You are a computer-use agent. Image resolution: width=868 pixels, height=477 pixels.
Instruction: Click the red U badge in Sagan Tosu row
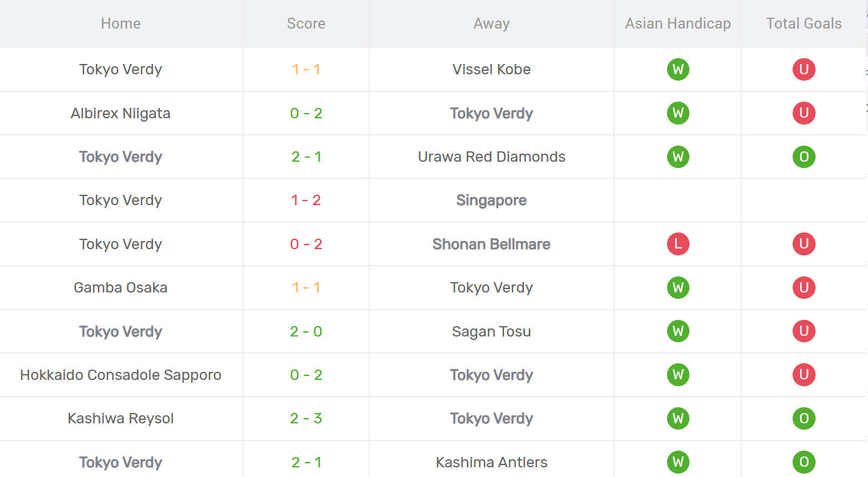(x=804, y=331)
